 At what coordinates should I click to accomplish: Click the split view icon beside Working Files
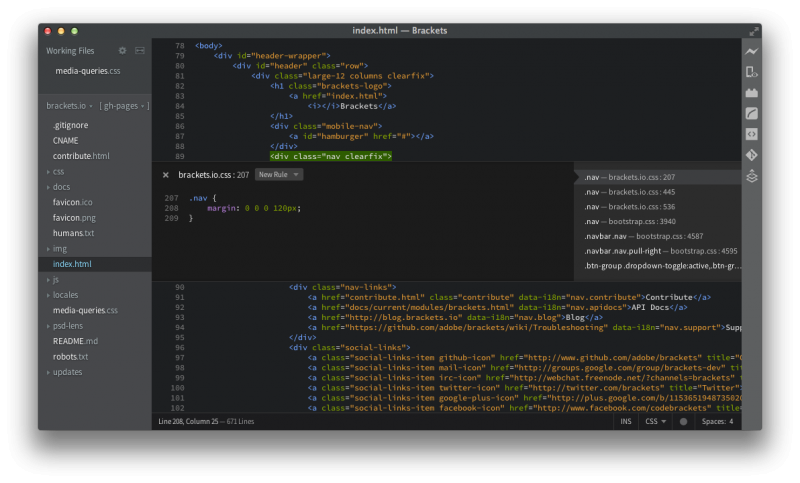(x=140, y=50)
